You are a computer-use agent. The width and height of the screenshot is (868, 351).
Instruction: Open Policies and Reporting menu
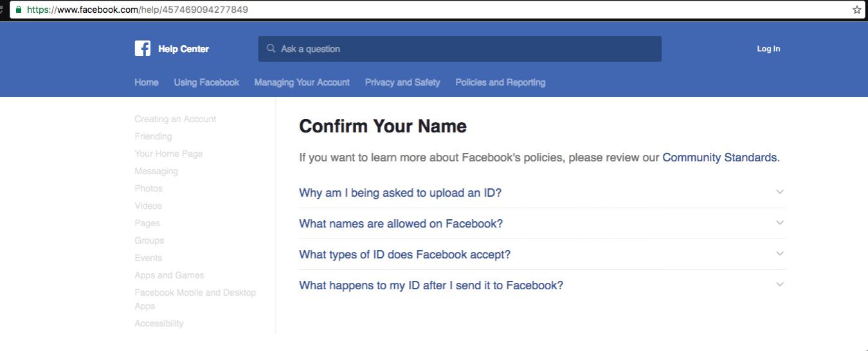500,82
